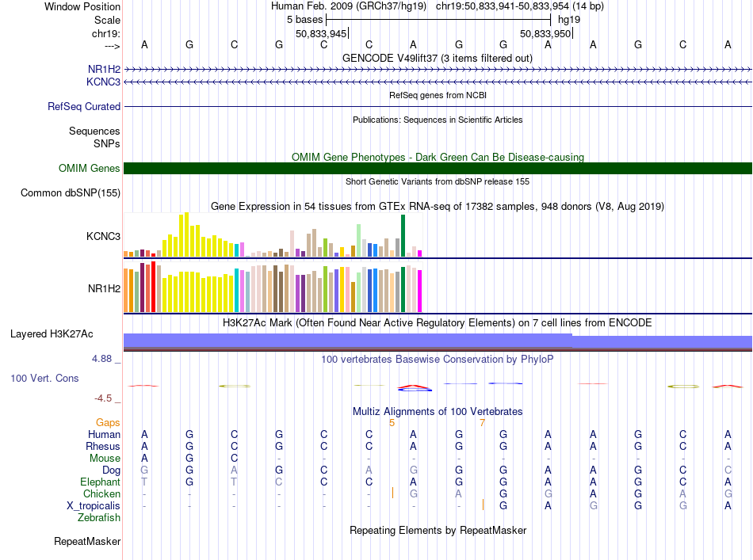Click the RepeatMasker track label
The image size is (753, 560).
(87, 541)
